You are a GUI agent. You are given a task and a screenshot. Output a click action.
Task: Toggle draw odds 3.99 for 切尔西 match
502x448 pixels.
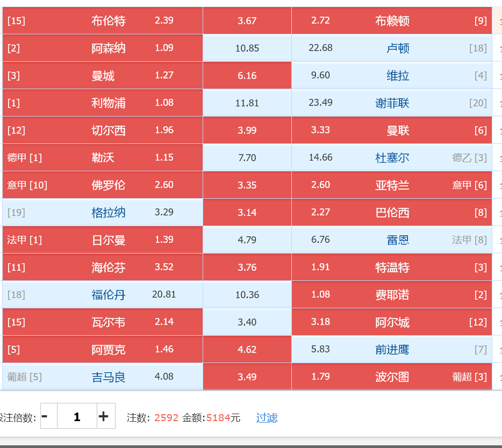point(247,130)
